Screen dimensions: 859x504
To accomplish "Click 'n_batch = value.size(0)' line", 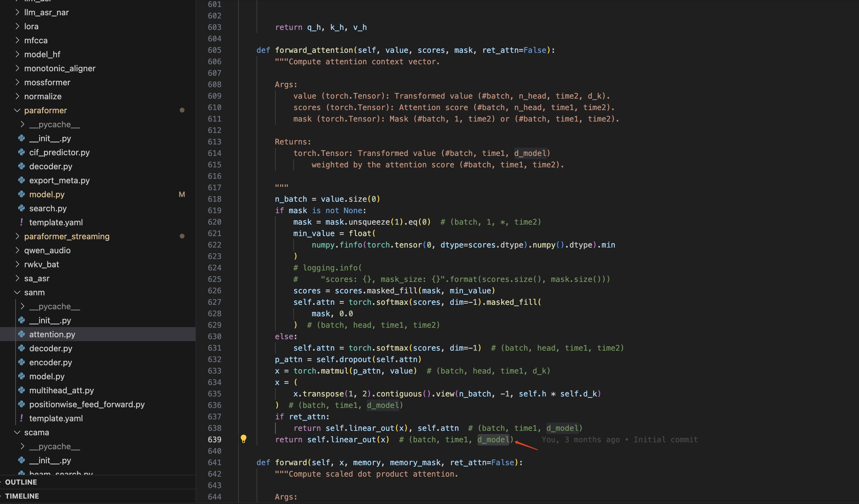I will 327,199.
